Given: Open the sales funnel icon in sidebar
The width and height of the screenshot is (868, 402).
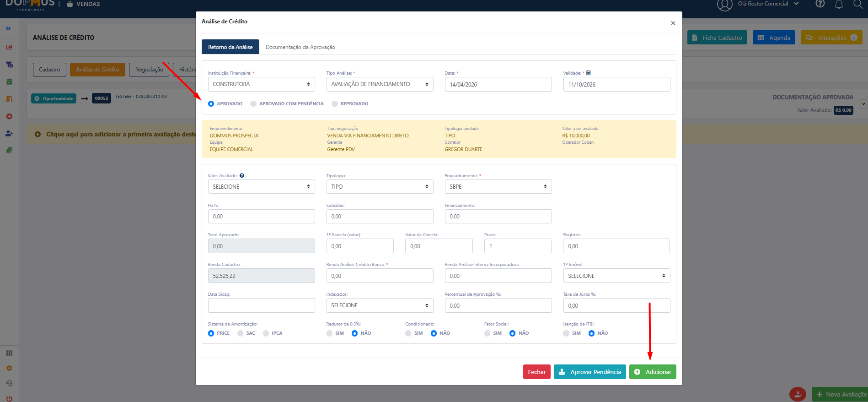Looking at the screenshot, I should tap(9, 65).
